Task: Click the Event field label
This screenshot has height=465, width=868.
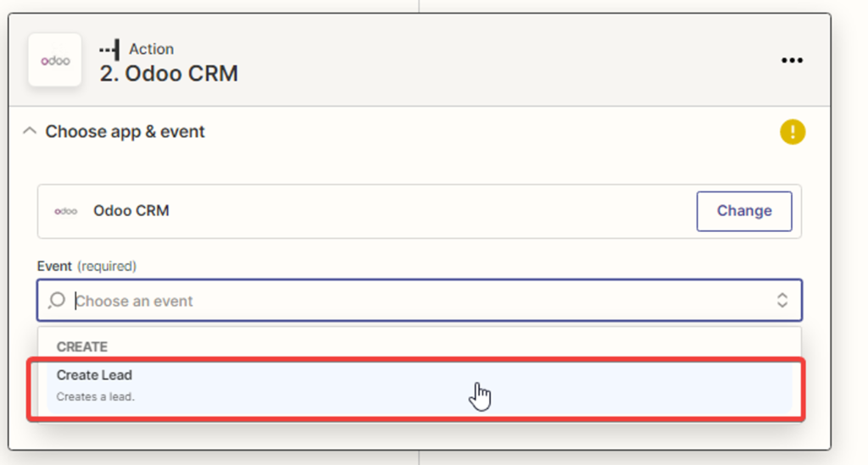Action: pos(54,266)
